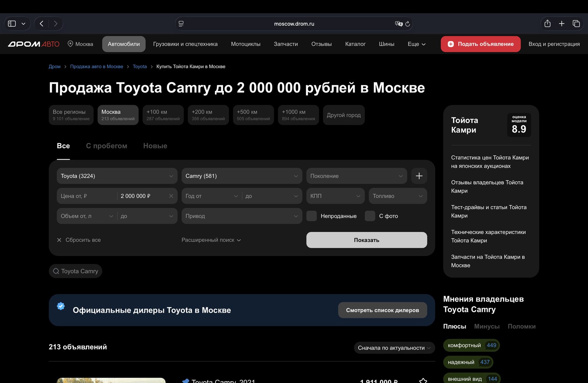Check the С фото checkbox
588x383 pixels.
point(370,216)
